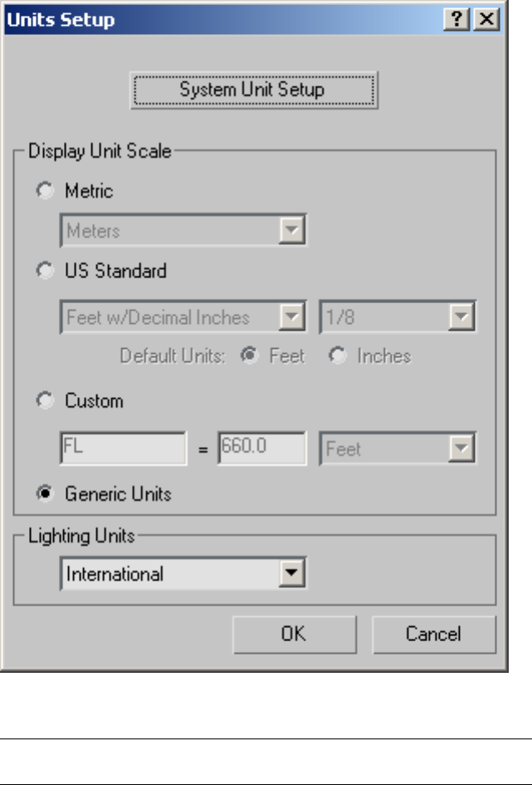Open the custom Feet unit dropdown
Viewport: 532px width, 785px height.
click(x=461, y=449)
